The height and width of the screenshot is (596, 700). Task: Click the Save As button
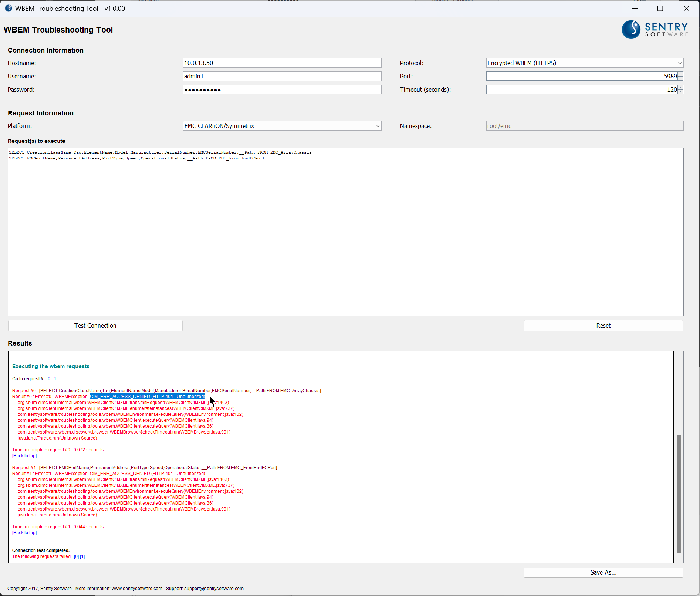coord(603,572)
